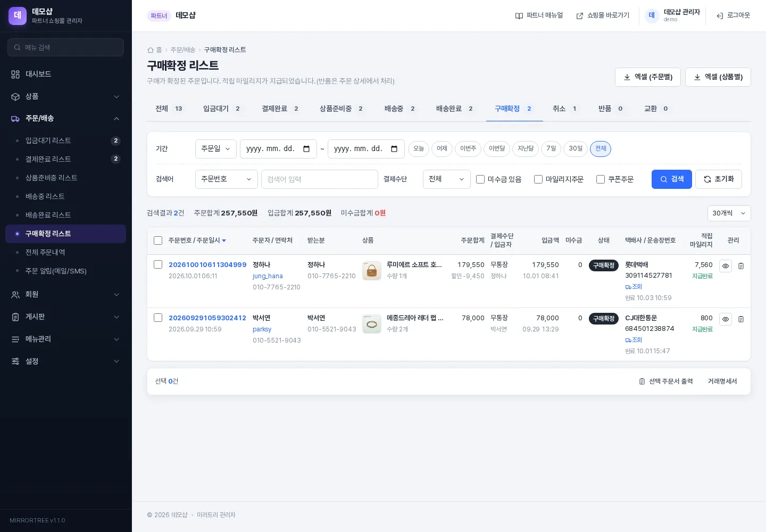Check the 쿠폰주문 checkbox
This screenshot has width=766, height=532.
[601, 179]
